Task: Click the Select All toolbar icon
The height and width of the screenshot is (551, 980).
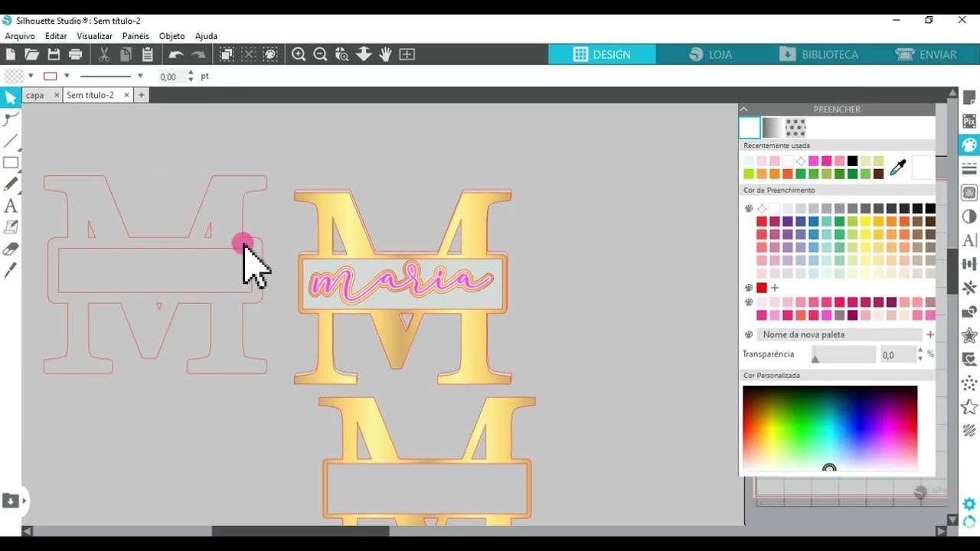Action: 227,54
